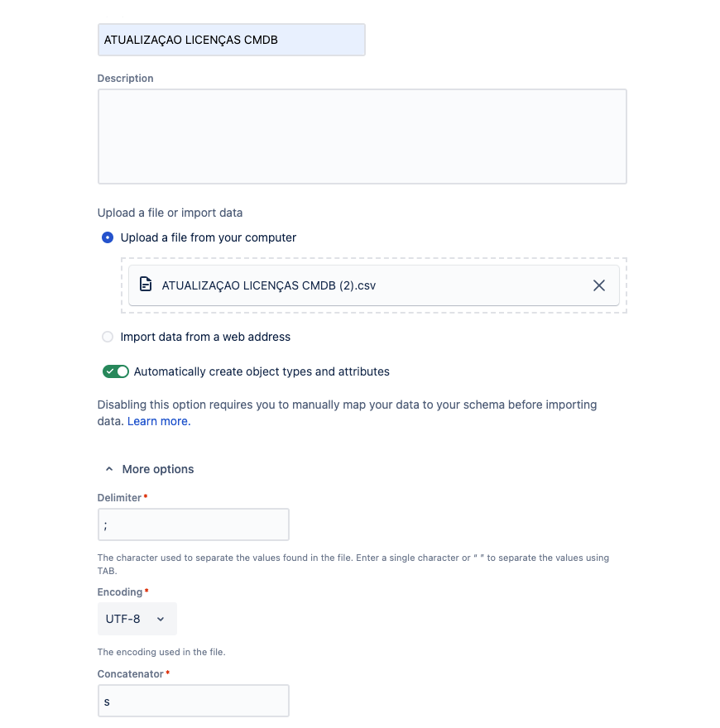Focus the name field containing ATUALIZAÇAO LICENÇAS CMDB

(x=232, y=40)
